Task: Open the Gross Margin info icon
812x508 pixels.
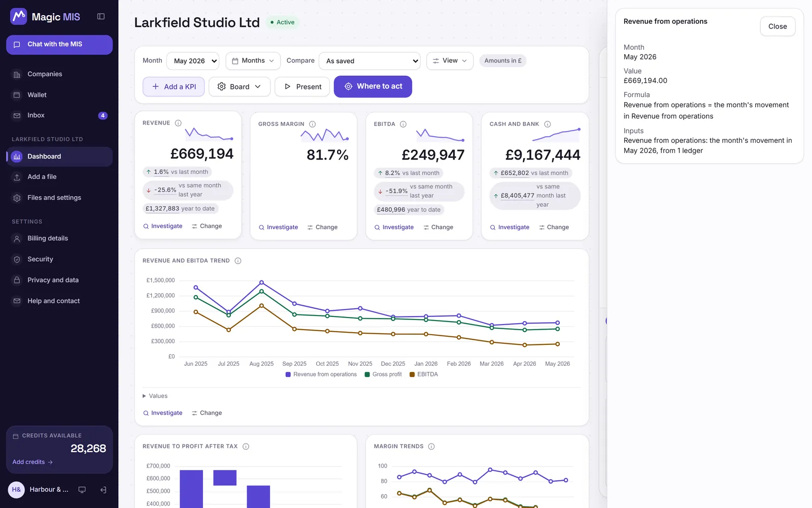Action: pyautogui.click(x=313, y=124)
